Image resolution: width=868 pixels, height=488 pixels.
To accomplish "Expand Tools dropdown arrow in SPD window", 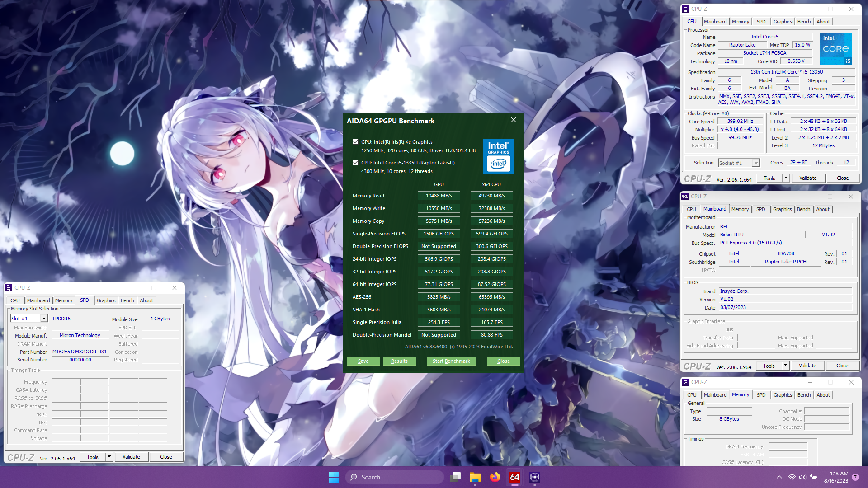I will pos(109,457).
